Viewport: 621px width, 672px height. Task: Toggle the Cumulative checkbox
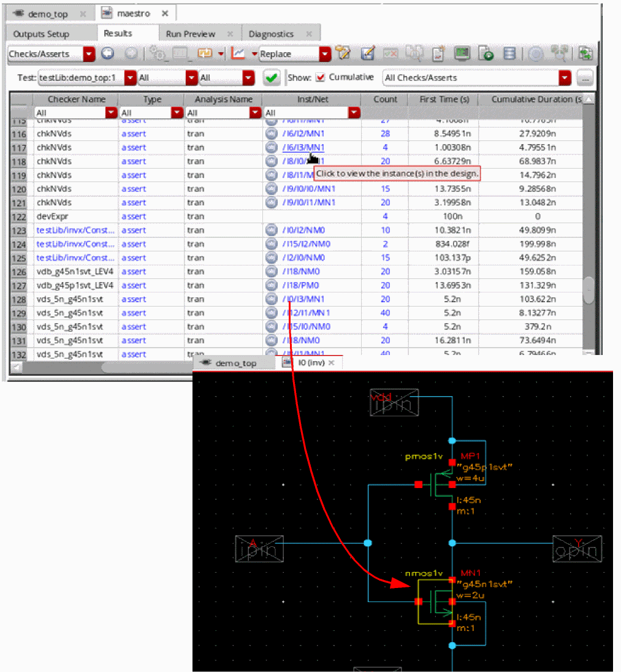click(x=320, y=78)
